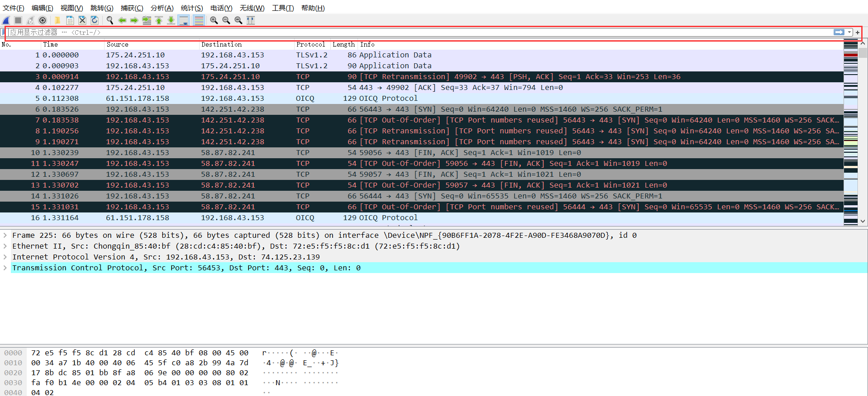Open the 帮助(H) menu

pos(313,8)
